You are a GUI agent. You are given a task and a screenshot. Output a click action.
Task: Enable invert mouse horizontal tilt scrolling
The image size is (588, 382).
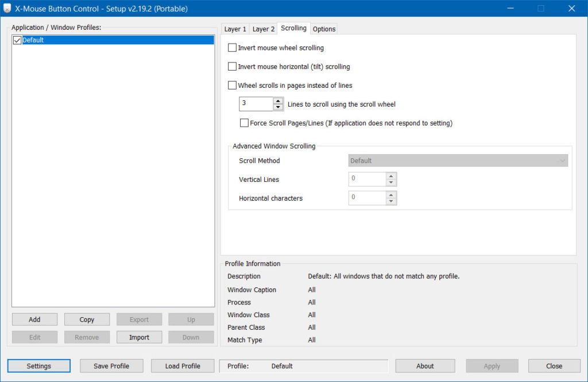tap(232, 66)
